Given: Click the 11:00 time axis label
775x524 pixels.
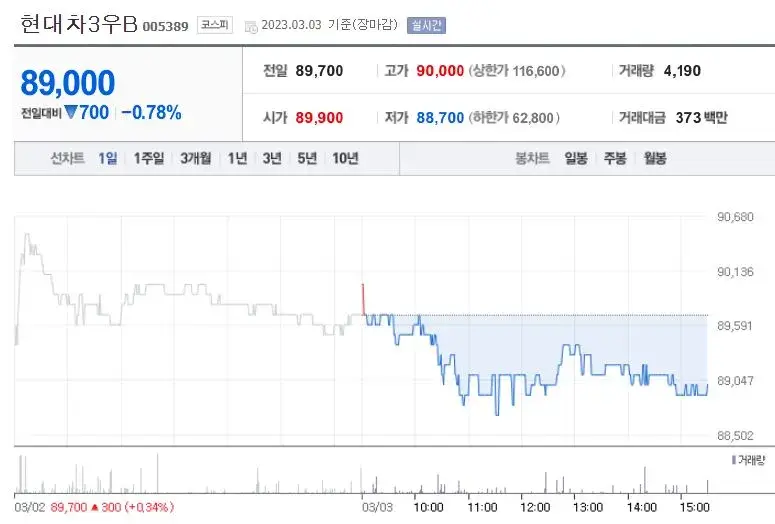Looking at the screenshot, I should tap(482, 507).
